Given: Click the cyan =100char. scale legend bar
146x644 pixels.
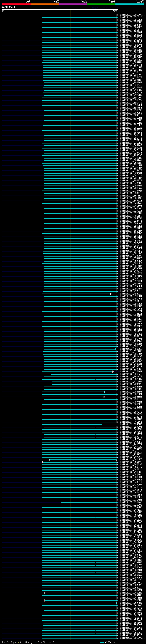Looking at the screenshot, I should (x=102, y=642).
